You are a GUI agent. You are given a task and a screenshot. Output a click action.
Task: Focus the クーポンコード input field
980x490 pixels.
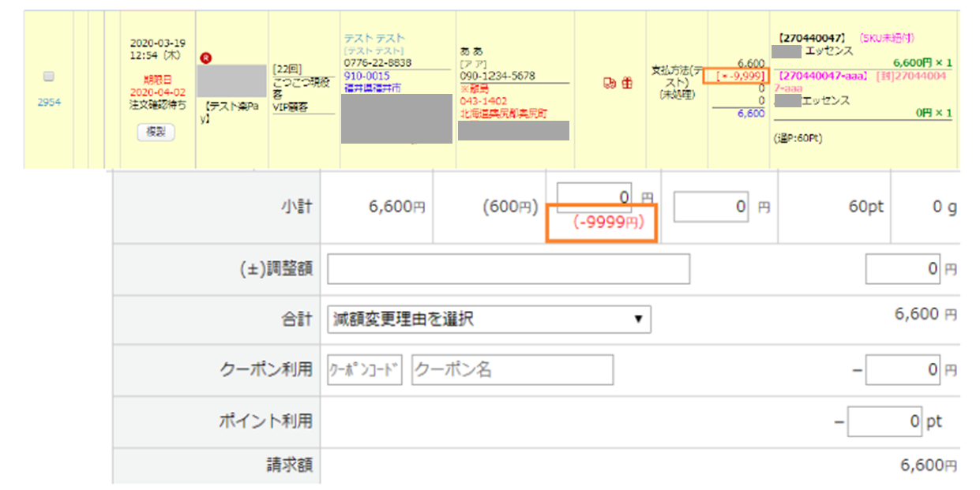click(365, 369)
